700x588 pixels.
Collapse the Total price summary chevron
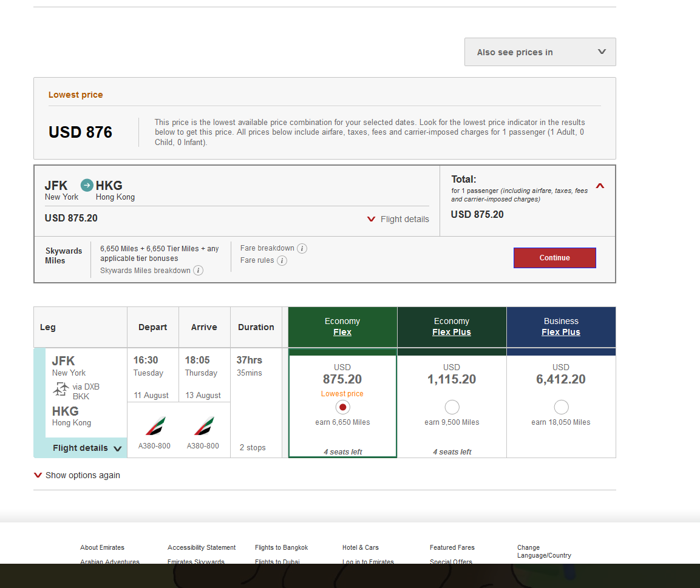[600, 186]
